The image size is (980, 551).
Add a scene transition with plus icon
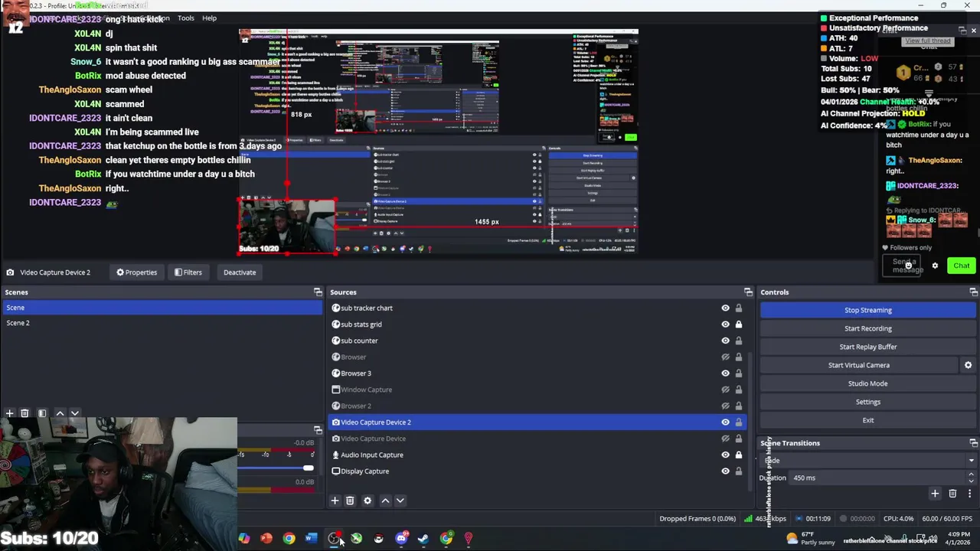coord(935,494)
